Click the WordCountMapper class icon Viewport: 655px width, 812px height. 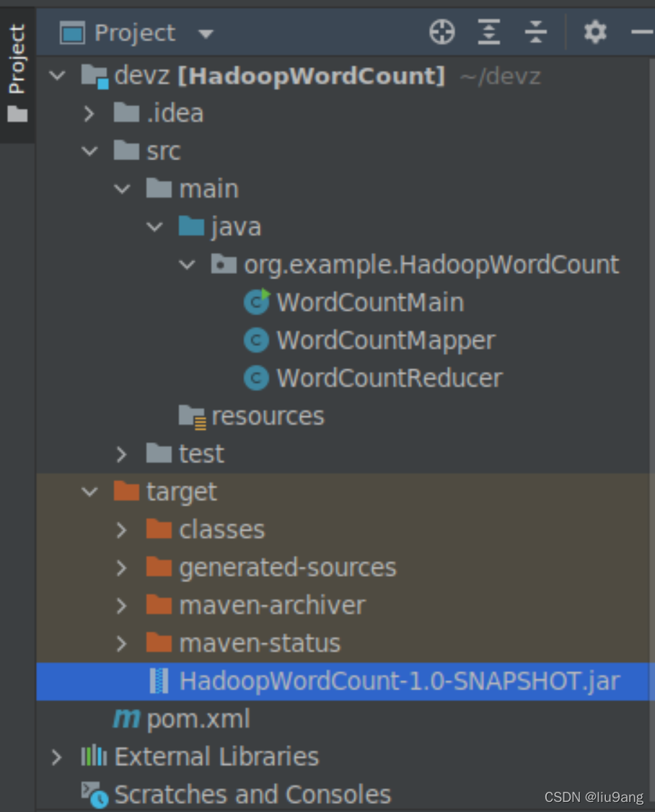256,340
